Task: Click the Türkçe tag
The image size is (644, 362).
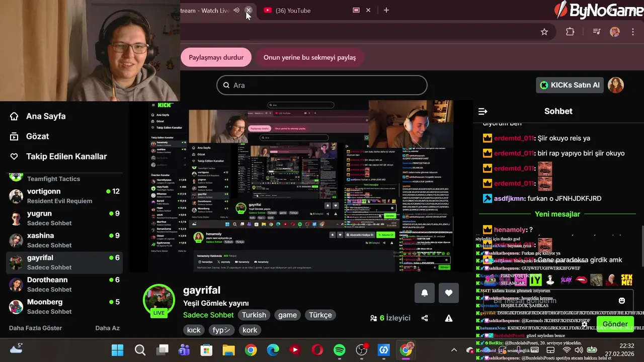Action: pos(320,315)
